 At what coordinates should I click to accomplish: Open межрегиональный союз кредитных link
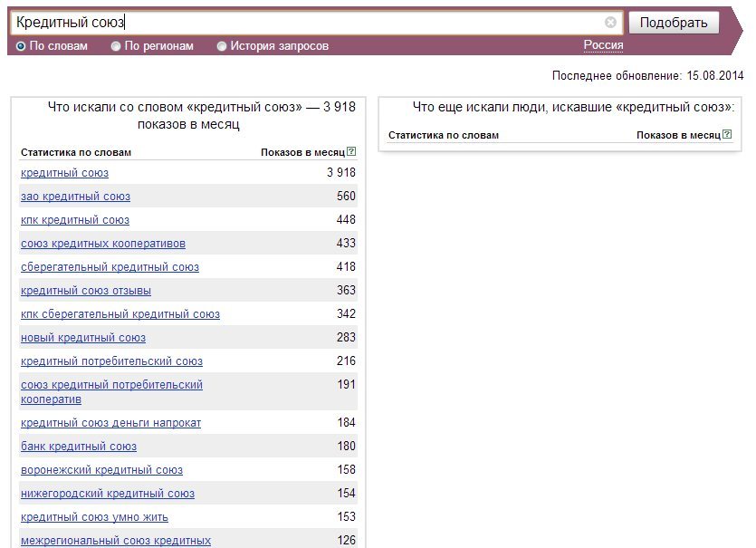tap(116, 542)
